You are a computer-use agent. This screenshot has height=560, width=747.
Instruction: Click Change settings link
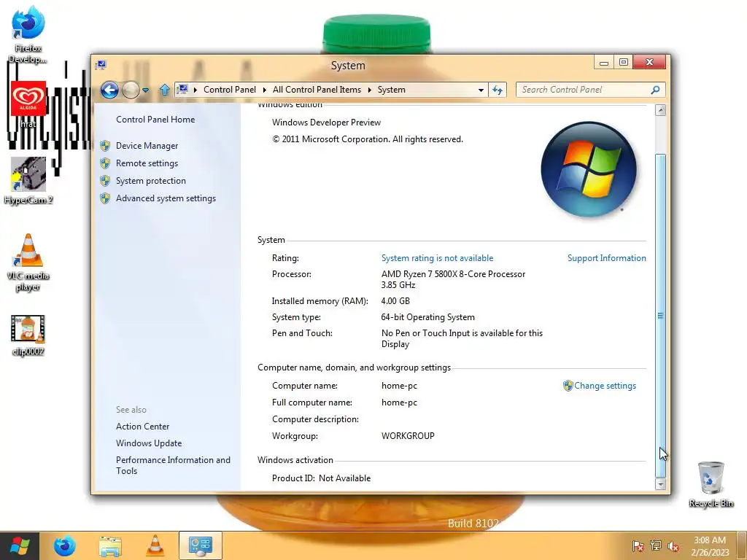(605, 386)
